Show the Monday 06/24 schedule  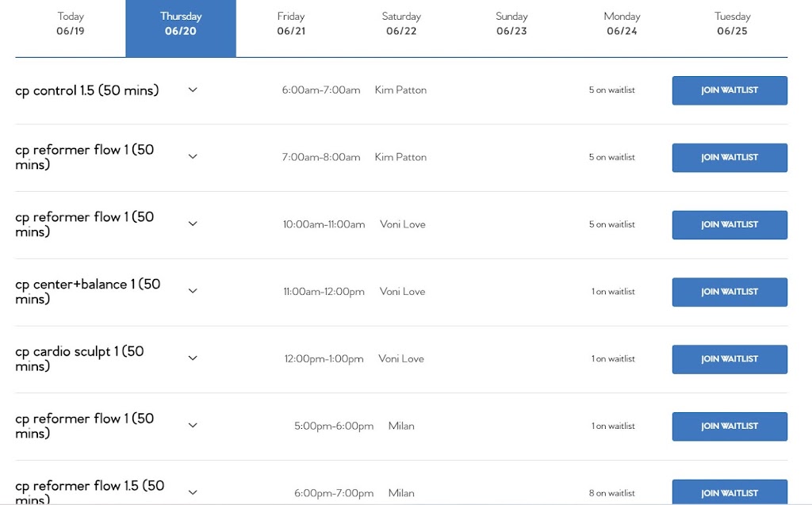coord(622,24)
